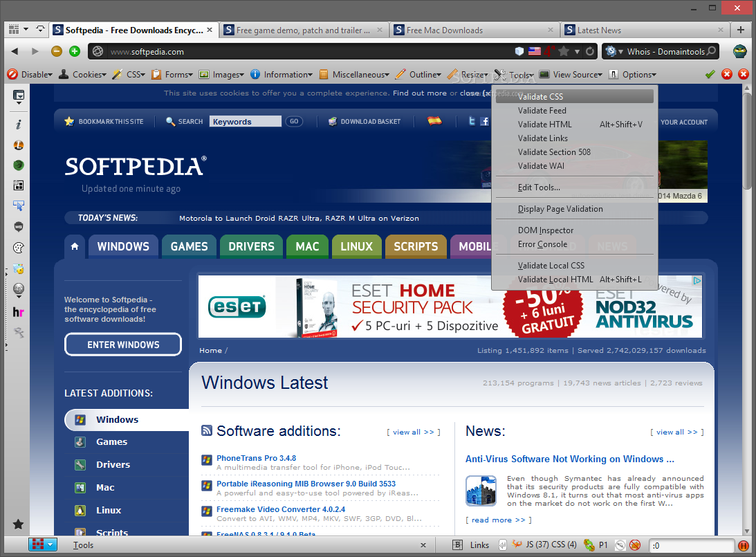Open the GAMES category tab on Softpedia
The width and height of the screenshot is (756, 557).
point(189,246)
